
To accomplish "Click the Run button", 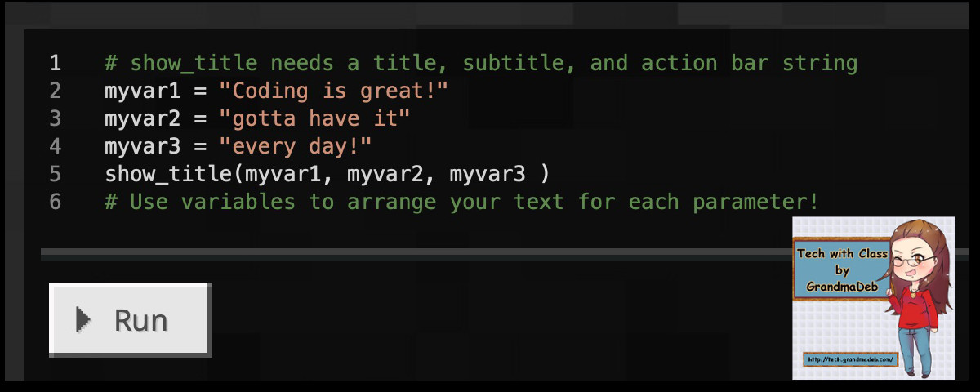I will [x=131, y=320].
